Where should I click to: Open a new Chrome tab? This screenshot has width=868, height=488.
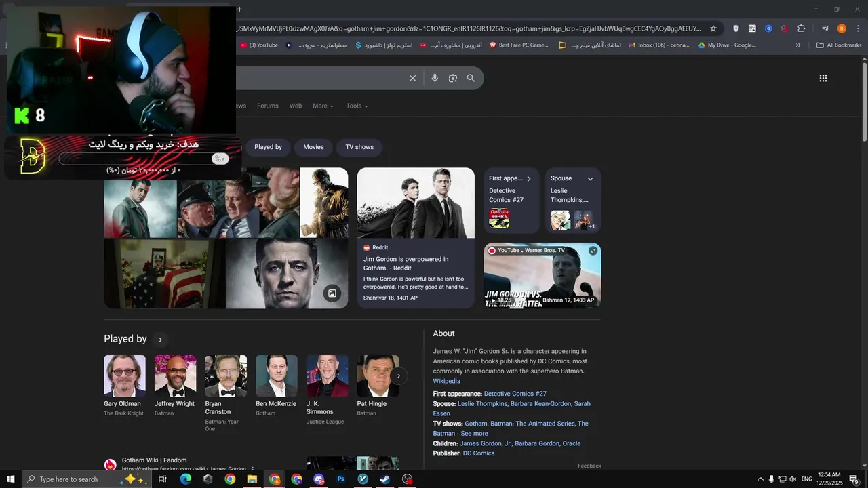(239, 9)
